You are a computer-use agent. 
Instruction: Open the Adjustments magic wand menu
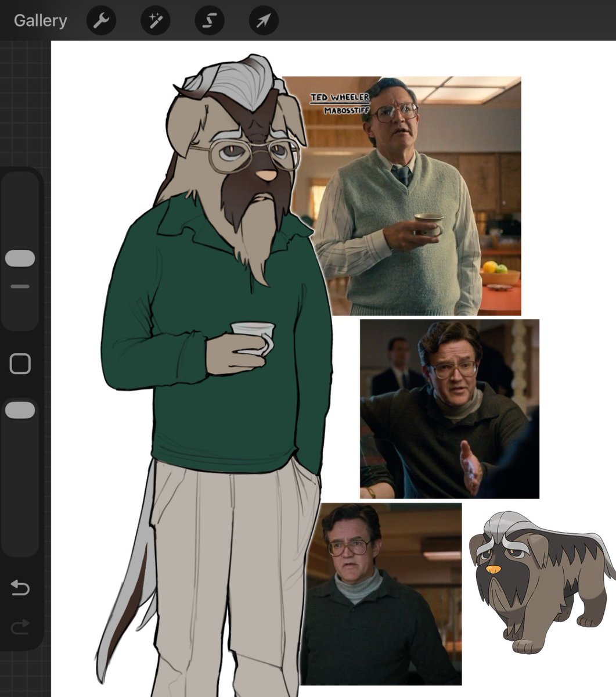155,21
